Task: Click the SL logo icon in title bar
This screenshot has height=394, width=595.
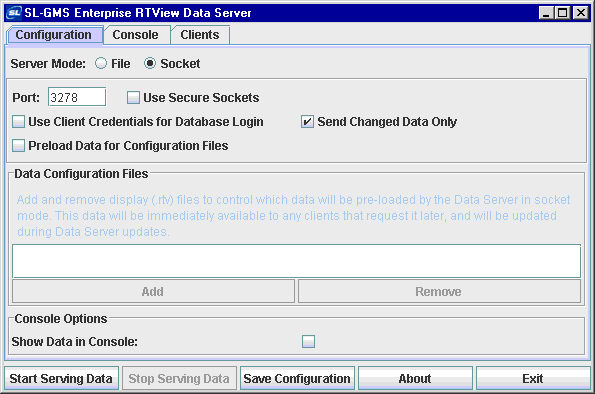Action: [x=14, y=13]
